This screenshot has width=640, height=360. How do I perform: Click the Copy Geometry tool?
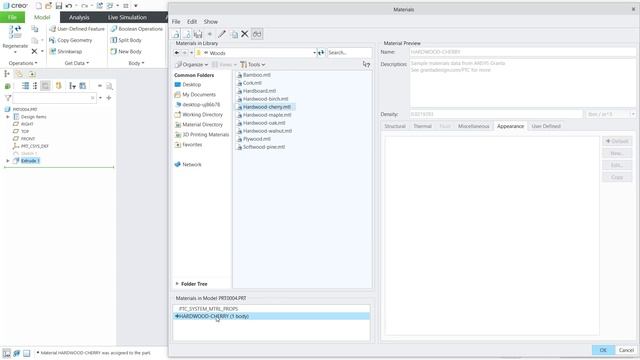pos(71,40)
